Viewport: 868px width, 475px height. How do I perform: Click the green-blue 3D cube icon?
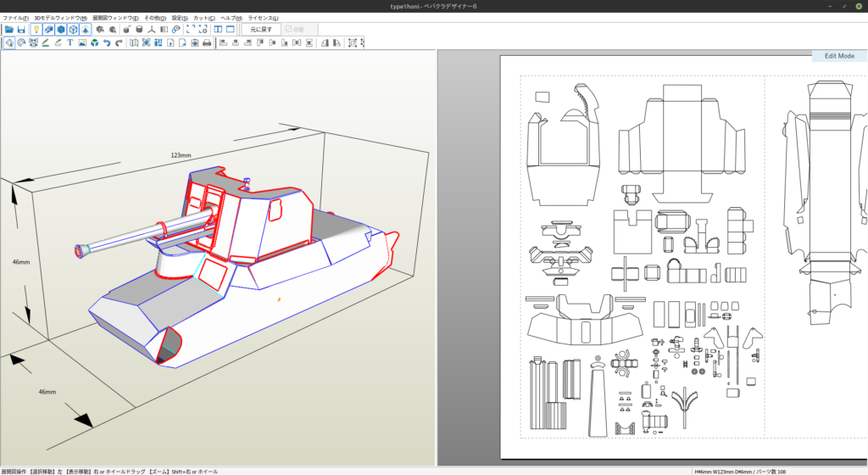pyautogui.click(x=94, y=43)
